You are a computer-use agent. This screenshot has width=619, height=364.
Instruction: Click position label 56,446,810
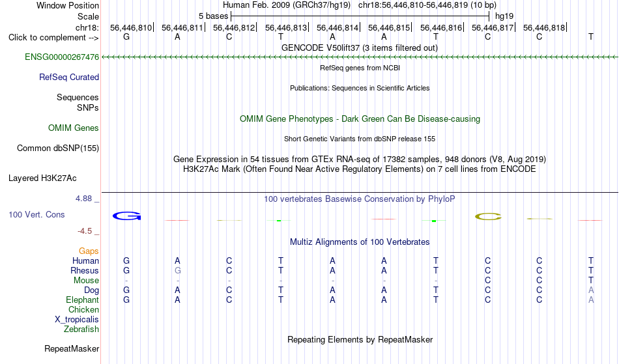point(131,27)
